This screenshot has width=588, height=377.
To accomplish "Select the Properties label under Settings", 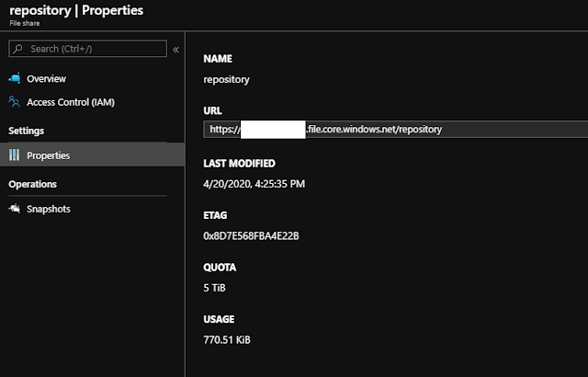I will click(x=49, y=155).
